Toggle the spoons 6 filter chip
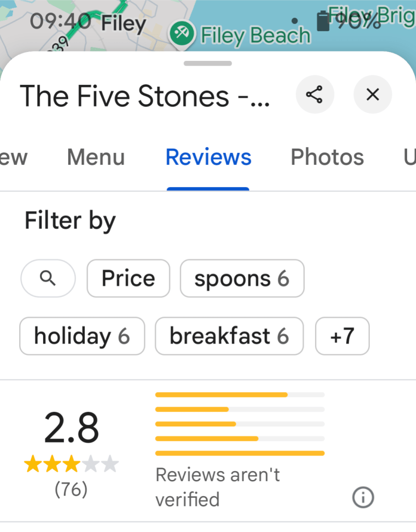The height and width of the screenshot is (532, 416). pos(242,279)
